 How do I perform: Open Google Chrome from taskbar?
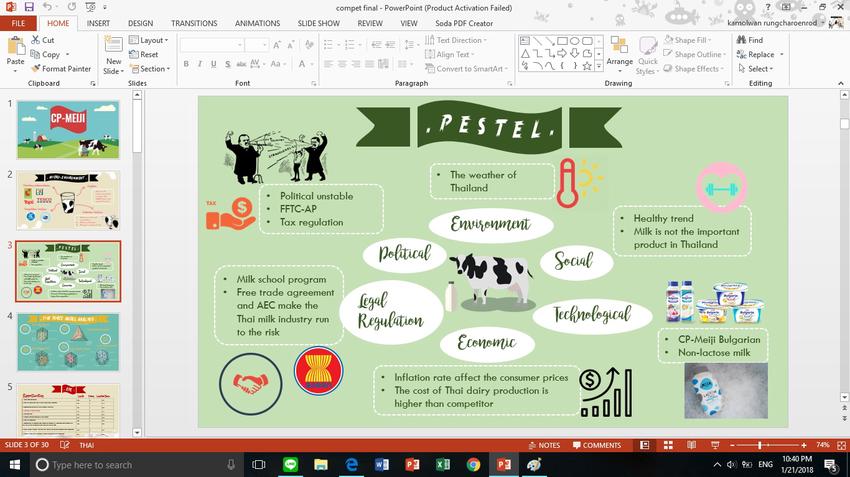(473, 465)
